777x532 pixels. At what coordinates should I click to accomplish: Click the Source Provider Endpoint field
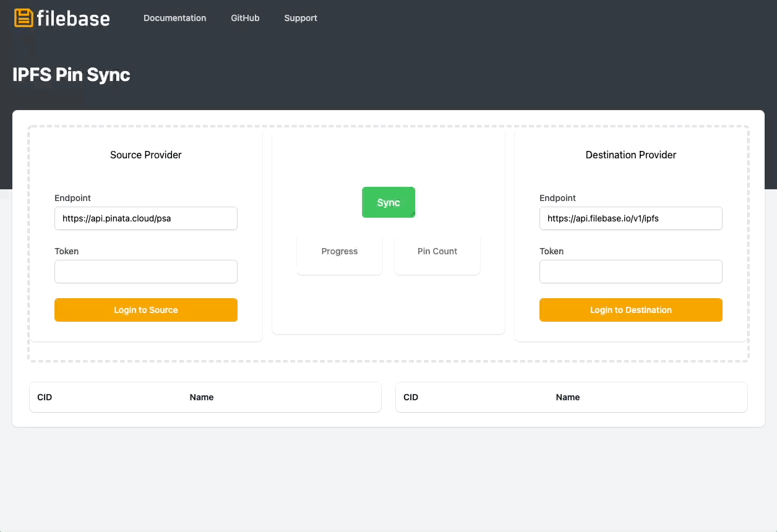(145, 218)
